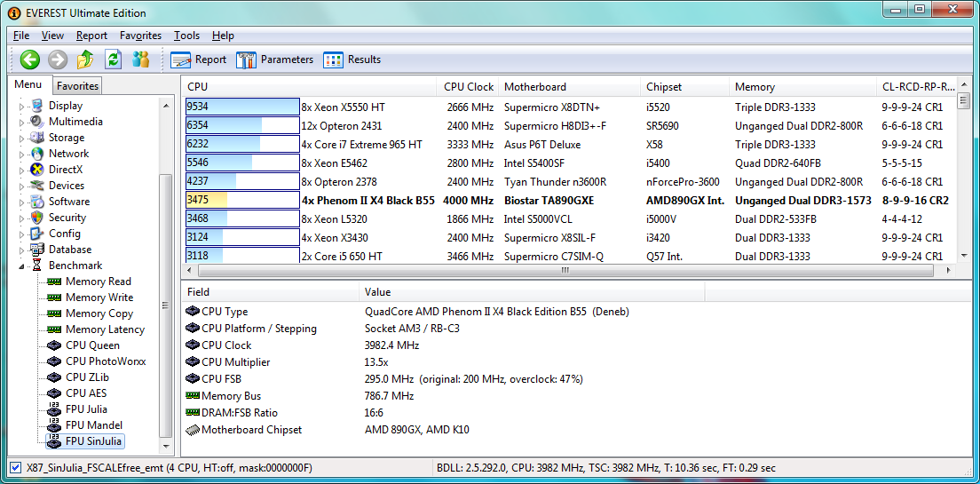The height and width of the screenshot is (484, 980).
Task: Switch to the Favorites tab
Action: pyautogui.click(x=77, y=85)
